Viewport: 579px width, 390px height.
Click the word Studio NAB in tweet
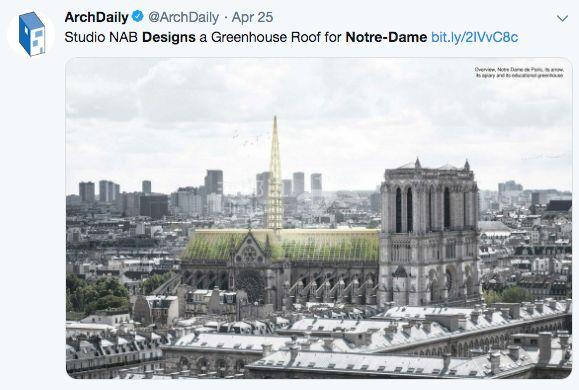(101, 37)
